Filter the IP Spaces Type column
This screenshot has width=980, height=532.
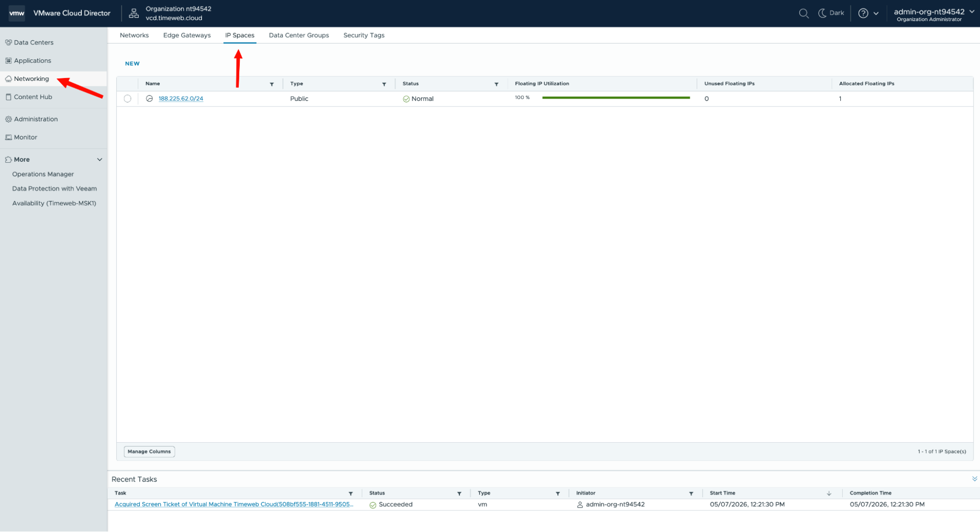(384, 84)
